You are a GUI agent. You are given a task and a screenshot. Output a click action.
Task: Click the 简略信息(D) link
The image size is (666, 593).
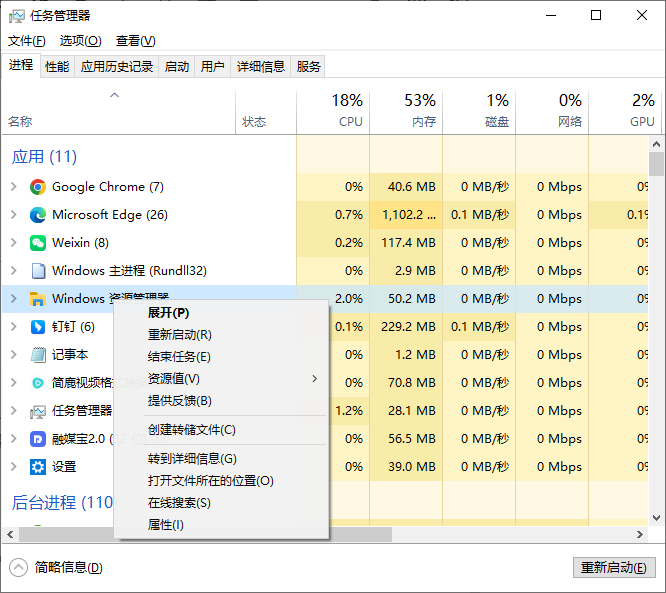tap(68, 568)
